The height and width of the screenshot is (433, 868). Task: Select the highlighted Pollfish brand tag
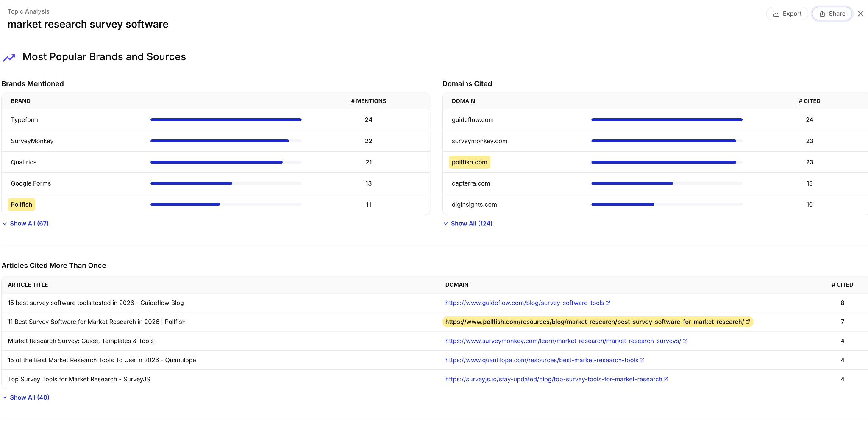tap(22, 205)
